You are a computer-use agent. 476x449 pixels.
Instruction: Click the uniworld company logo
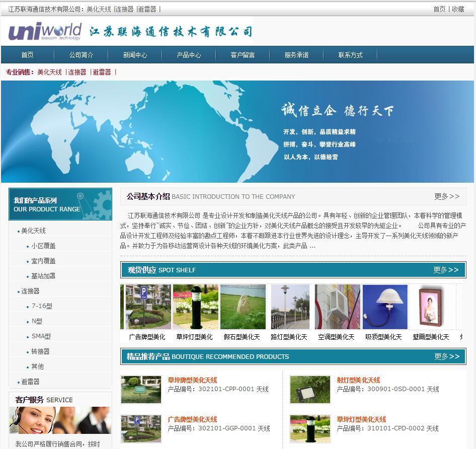point(45,31)
